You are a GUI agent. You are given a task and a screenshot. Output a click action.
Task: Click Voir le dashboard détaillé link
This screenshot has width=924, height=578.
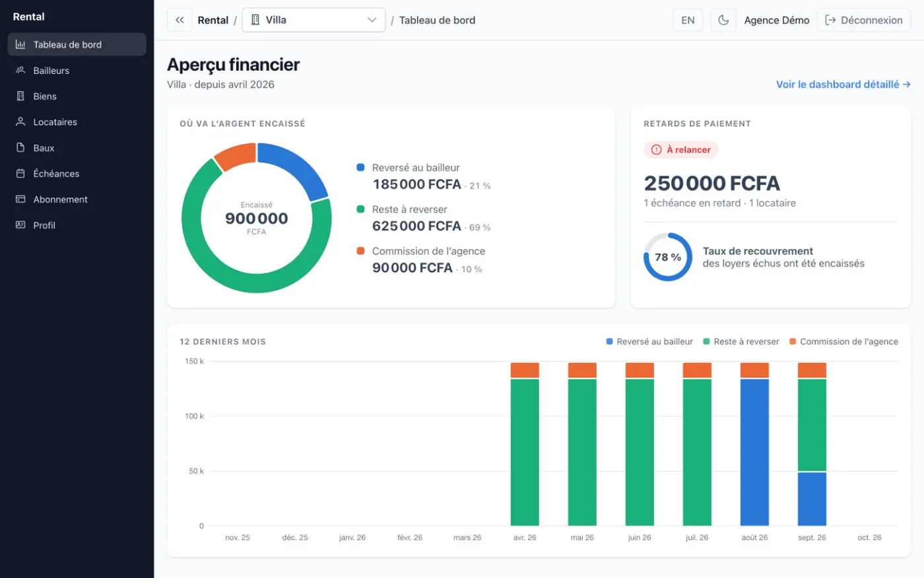click(x=843, y=85)
